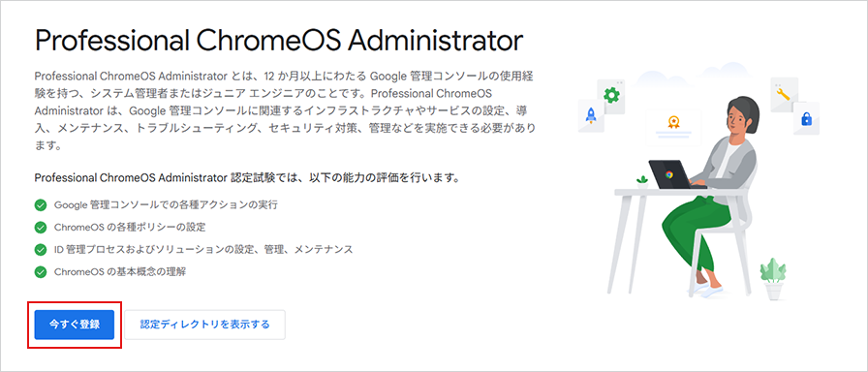868x372 pixels.
Task: Click green checkmark beside ChromeOS ポリシー item
Action: [41, 228]
